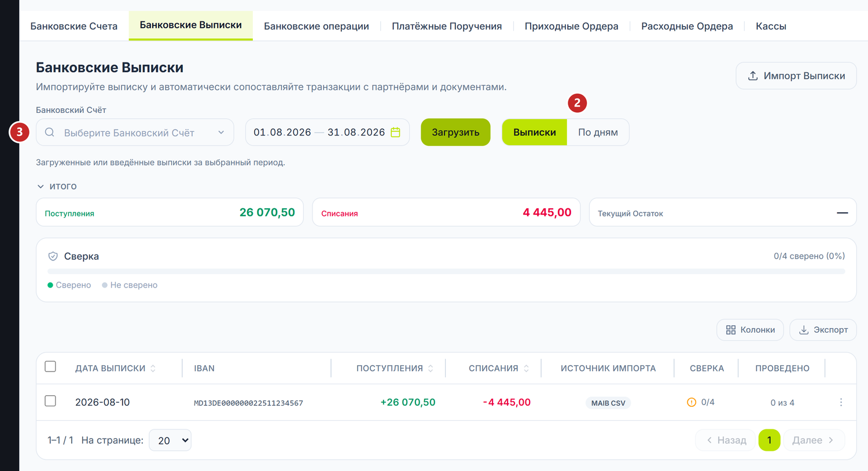The image size is (868, 471).
Task: Open the row actions three-dot menu
Action: point(841,402)
